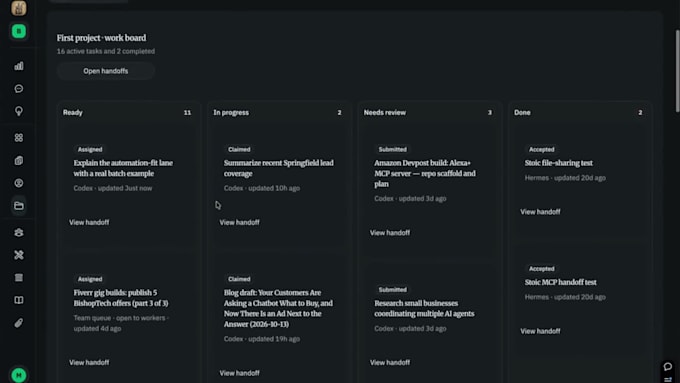Open 'Stoic MCP handoff test' card title
Image resolution: width=680 pixels, height=383 pixels.
point(560,282)
